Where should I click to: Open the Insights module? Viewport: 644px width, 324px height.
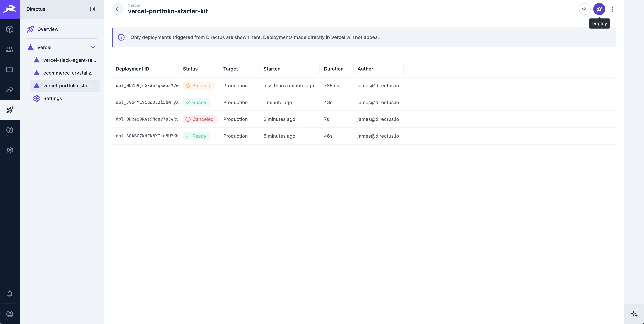coord(10,89)
